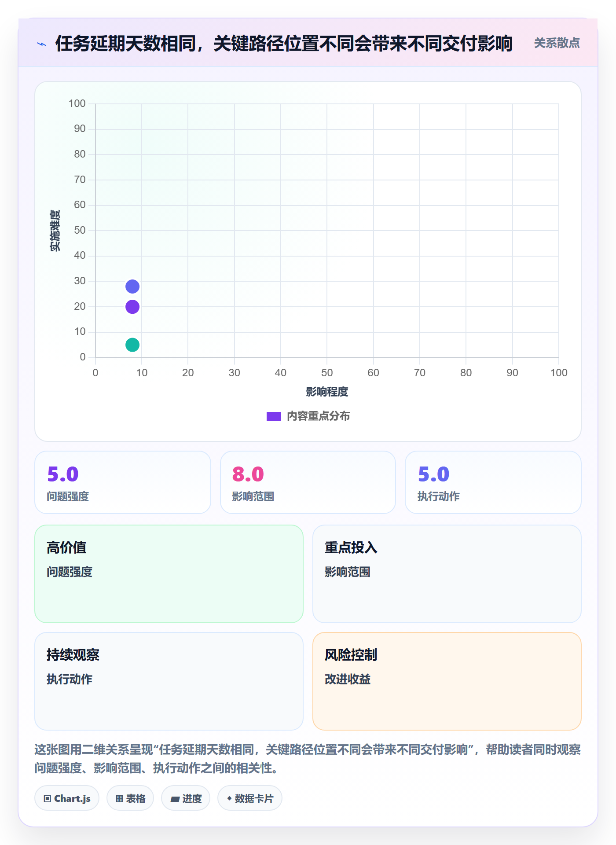Viewport: 616px width, 845px height.
Task: Click the 实施难度 y-axis title
Action: coord(55,231)
